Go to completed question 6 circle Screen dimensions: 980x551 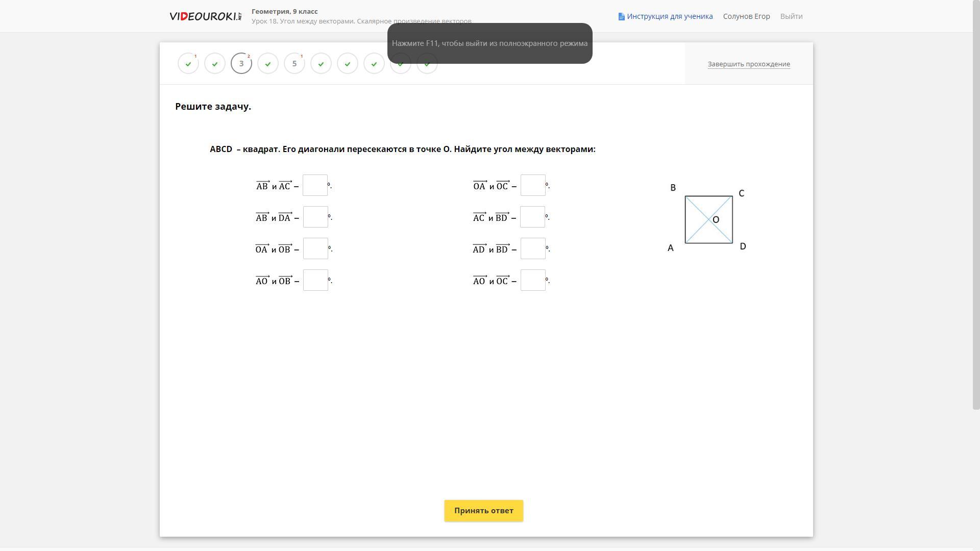321,63
